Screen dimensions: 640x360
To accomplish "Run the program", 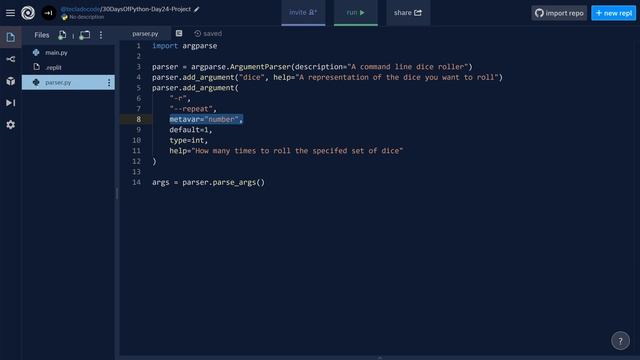I will (x=356, y=13).
